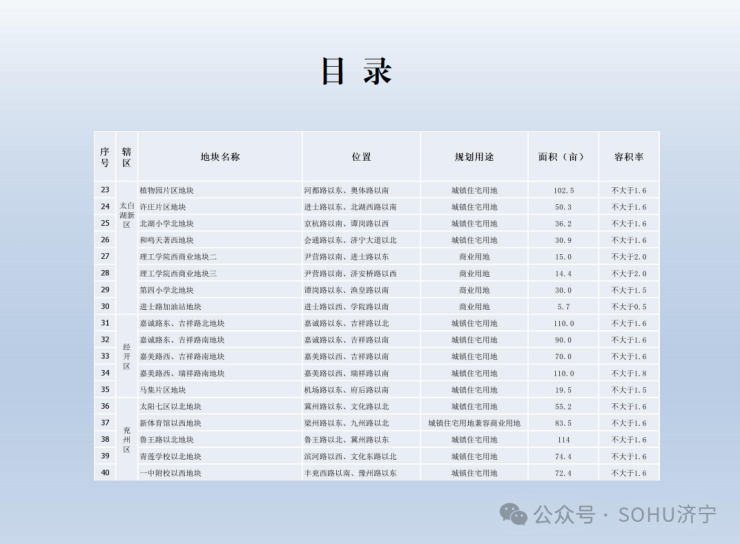This screenshot has width=740, height=544.
Task: Click location 河都路以东、奥体路以南
Action: click(346, 191)
